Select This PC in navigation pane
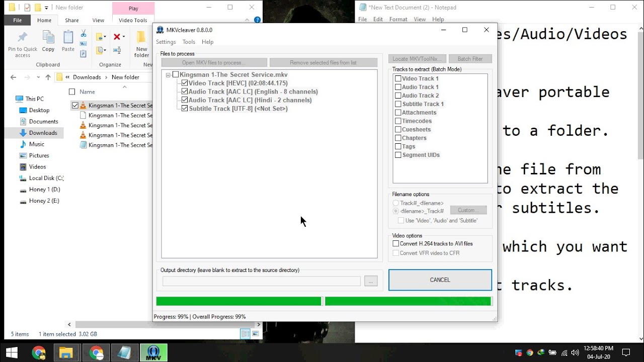This screenshot has height=362, width=644. click(34, 99)
